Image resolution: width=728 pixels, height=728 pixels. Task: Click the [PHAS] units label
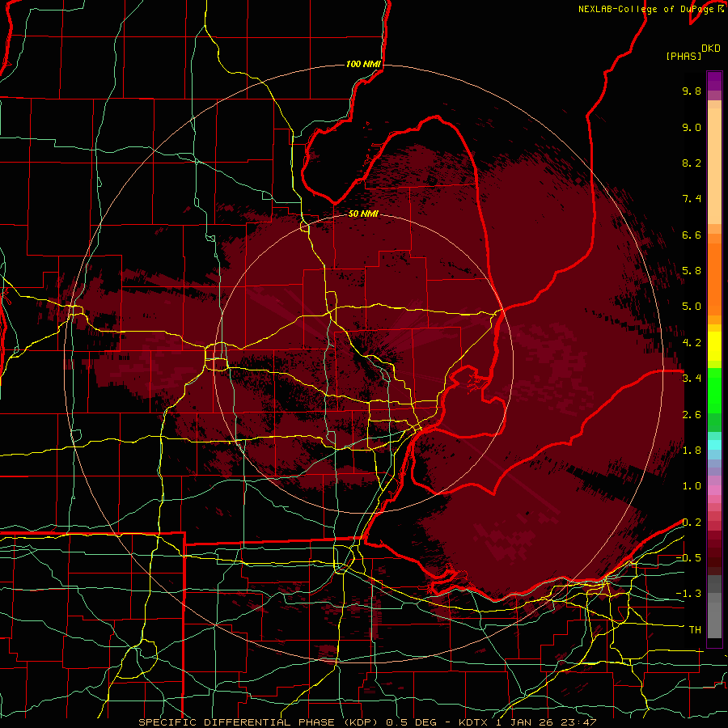684,56
